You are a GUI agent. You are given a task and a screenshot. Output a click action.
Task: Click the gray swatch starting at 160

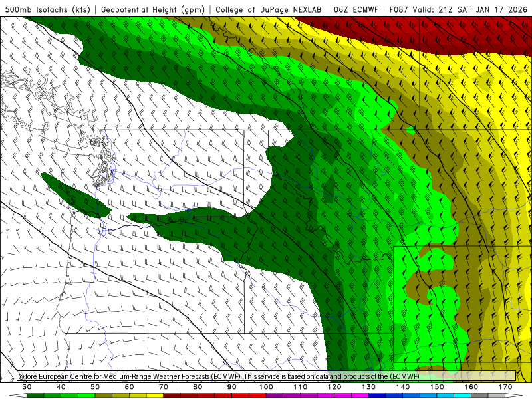[x=479, y=396]
